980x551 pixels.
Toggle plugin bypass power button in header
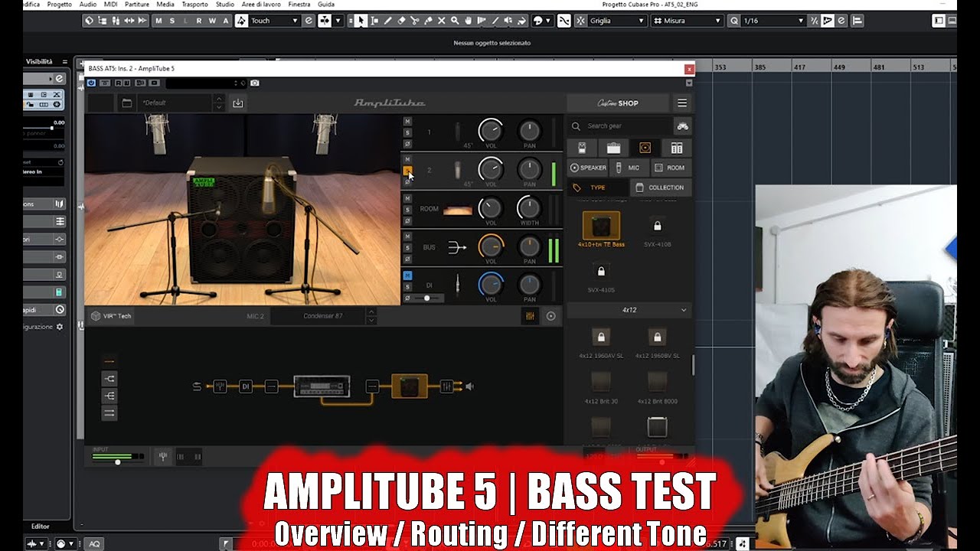point(92,83)
